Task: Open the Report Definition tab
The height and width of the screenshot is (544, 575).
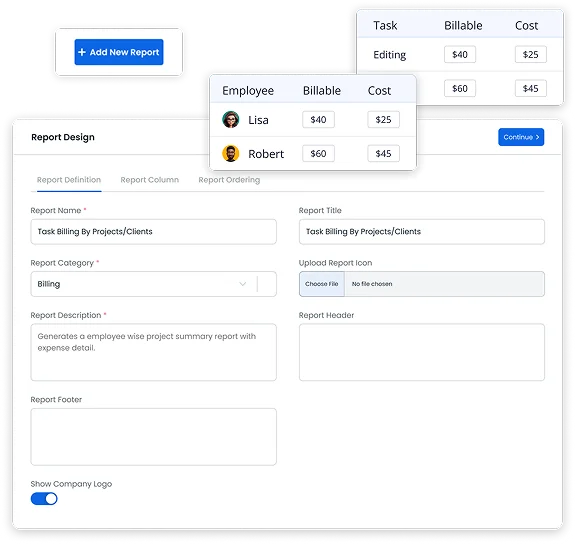Action: (69, 180)
